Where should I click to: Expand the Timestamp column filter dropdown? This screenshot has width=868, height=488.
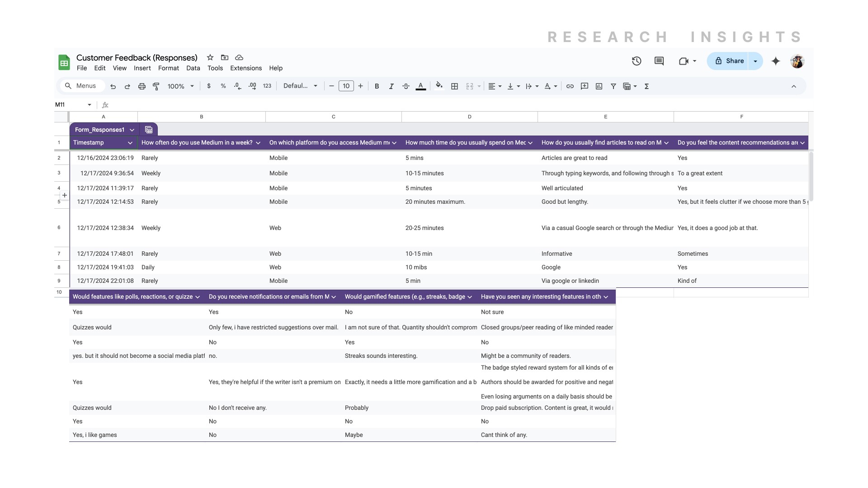pyautogui.click(x=130, y=143)
